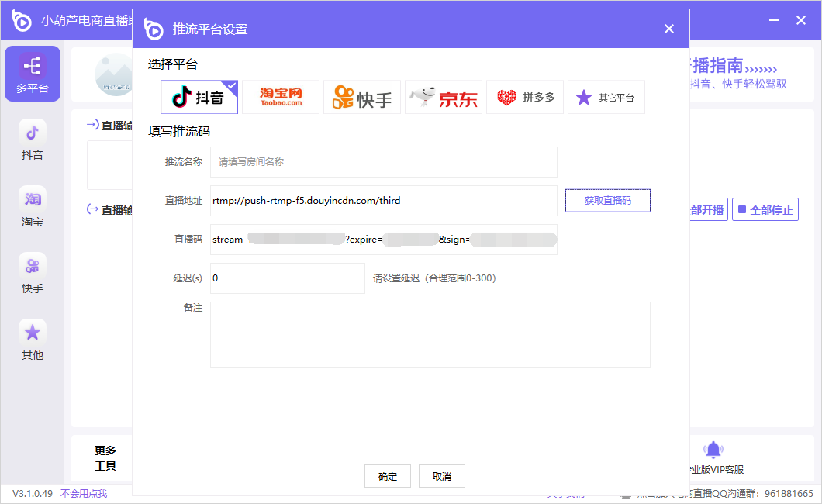Select the Kuaishou platform tile
This screenshot has height=504, width=822.
362,98
